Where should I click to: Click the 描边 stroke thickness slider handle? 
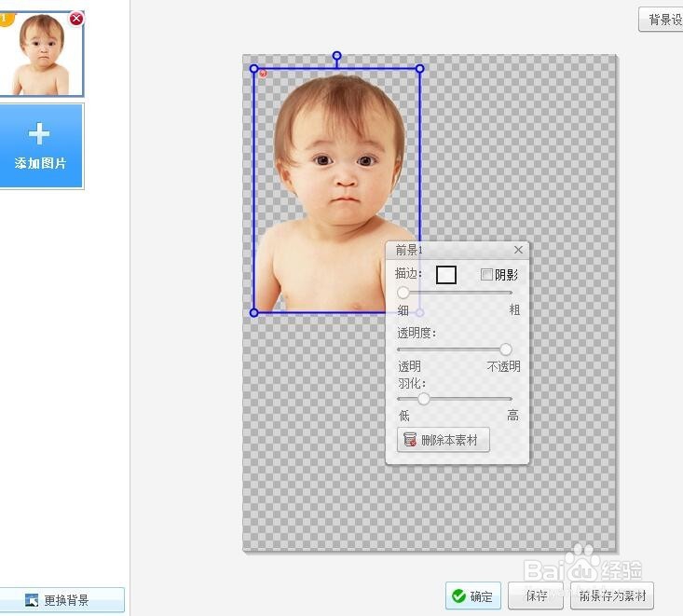pyautogui.click(x=403, y=293)
